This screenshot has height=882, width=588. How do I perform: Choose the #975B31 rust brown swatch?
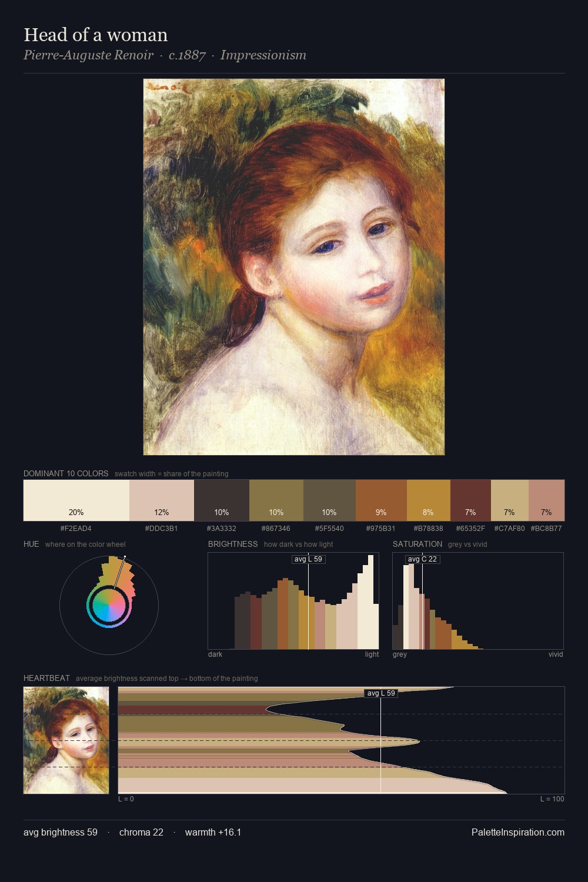tap(381, 500)
